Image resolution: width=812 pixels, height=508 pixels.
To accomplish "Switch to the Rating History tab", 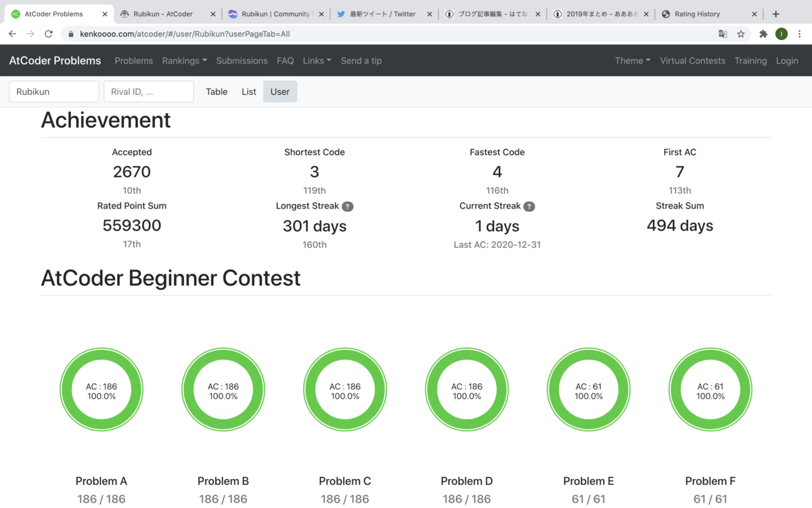I will (708, 14).
